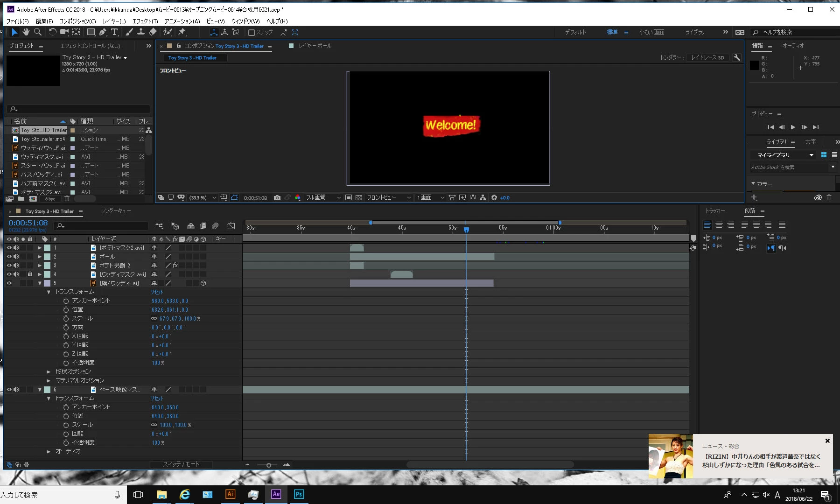Collapse layer 5 properties triangle
The height and width of the screenshot is (504, 840).
point(40,283)
